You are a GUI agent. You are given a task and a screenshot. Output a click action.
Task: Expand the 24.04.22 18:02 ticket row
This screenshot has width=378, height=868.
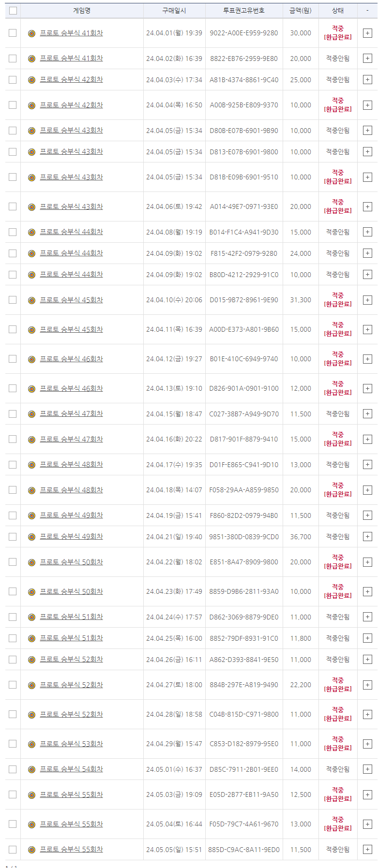click(367, 562)
